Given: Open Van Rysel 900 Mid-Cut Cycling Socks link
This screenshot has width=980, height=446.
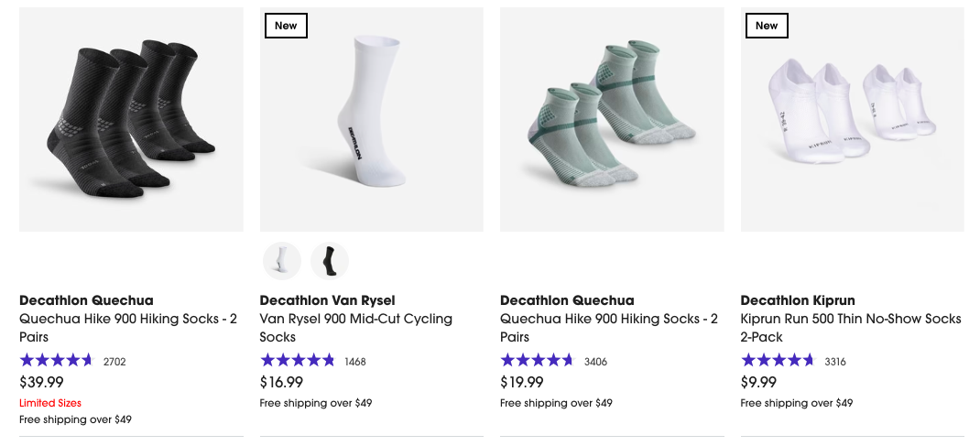Looking at the screenshot, I should click(356, 328).
